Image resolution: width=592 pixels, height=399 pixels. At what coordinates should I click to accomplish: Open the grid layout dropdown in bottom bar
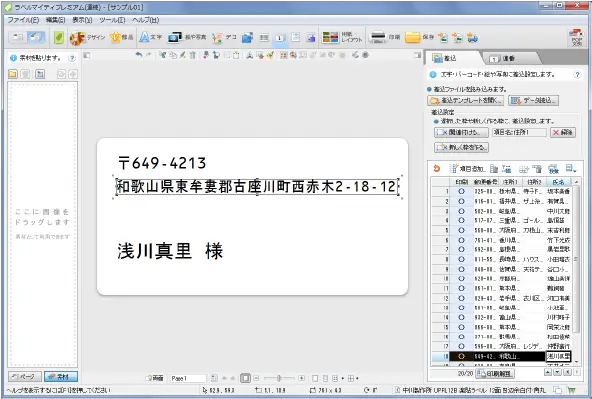point(353,378)
